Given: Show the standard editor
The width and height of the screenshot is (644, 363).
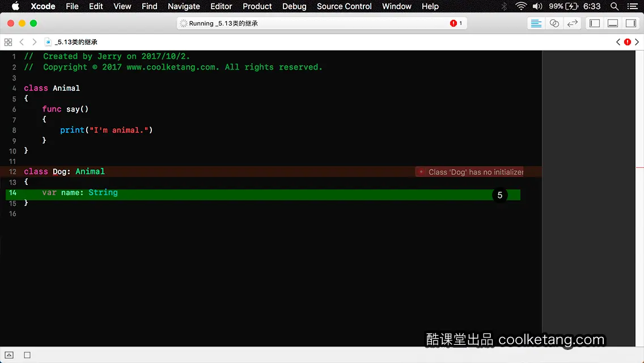Looking at the screenshot, I should [536, 23].
